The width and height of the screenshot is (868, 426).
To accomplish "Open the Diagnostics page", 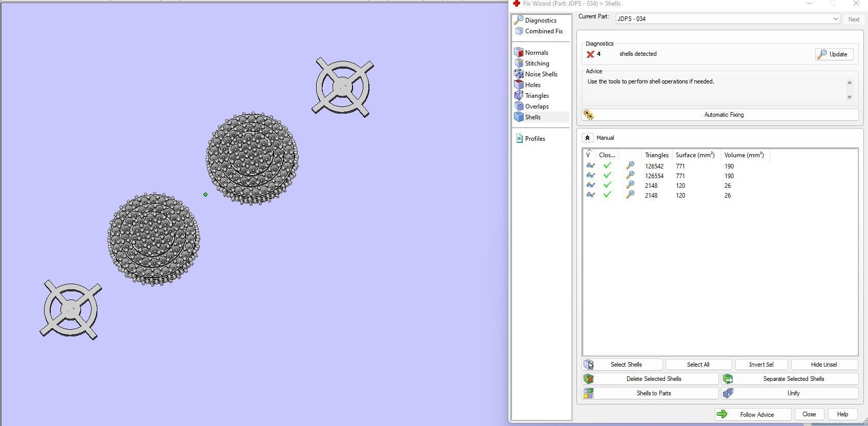I will coord(541,20).
